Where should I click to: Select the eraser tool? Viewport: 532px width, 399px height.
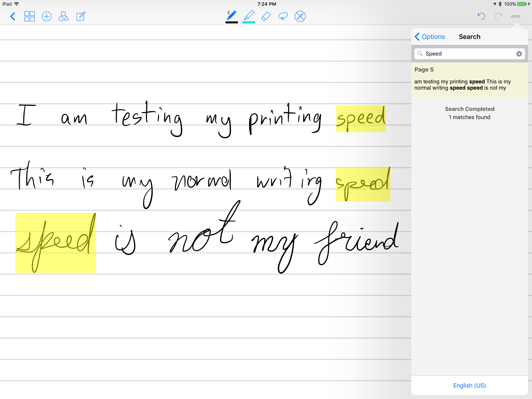pyautogui.click(x=266, y=16)
